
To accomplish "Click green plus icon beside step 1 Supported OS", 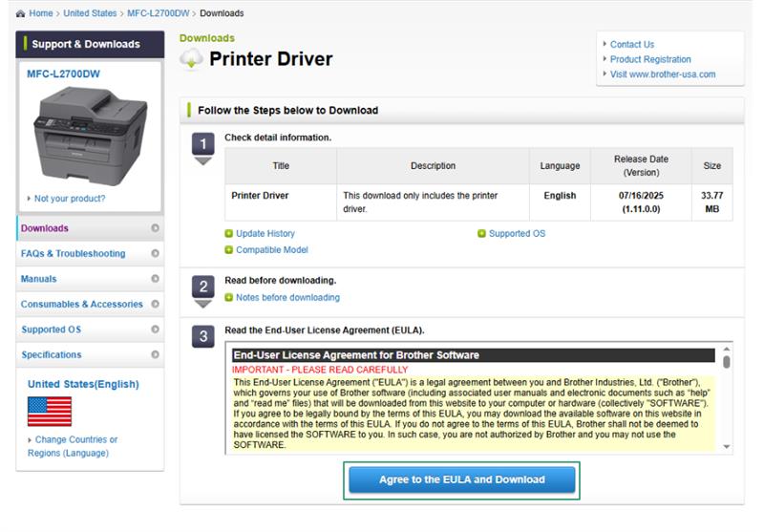I will click(481, 234).
